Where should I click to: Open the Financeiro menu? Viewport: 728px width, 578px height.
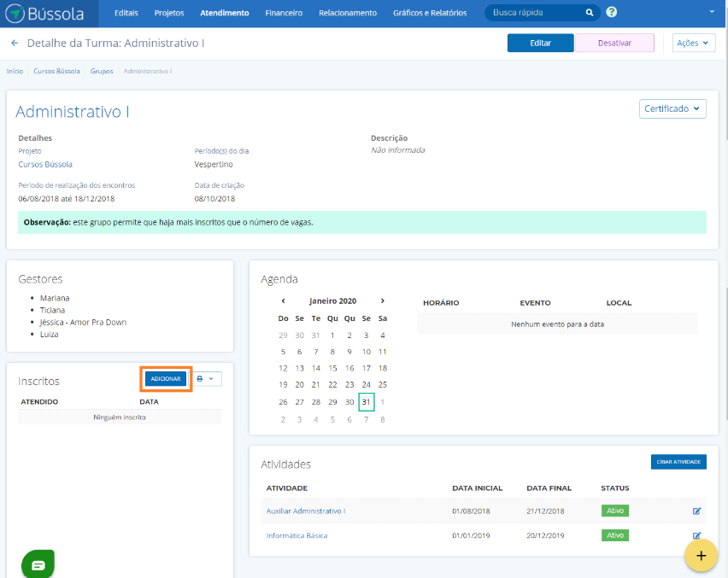pos(284,13)
